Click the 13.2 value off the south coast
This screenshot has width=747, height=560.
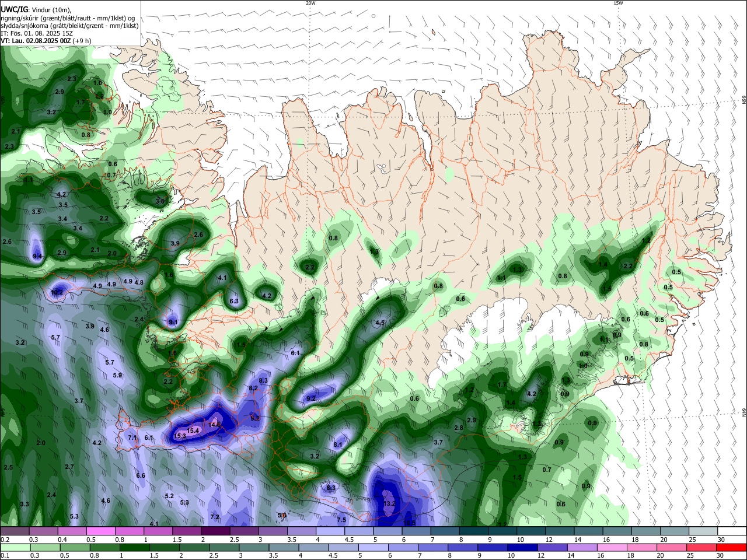[389, 503]
